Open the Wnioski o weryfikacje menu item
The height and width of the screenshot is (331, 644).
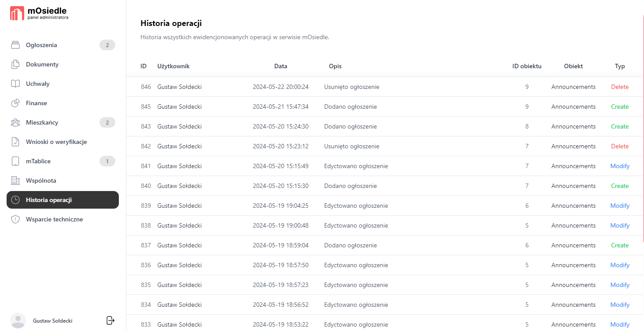click(56, 142)
